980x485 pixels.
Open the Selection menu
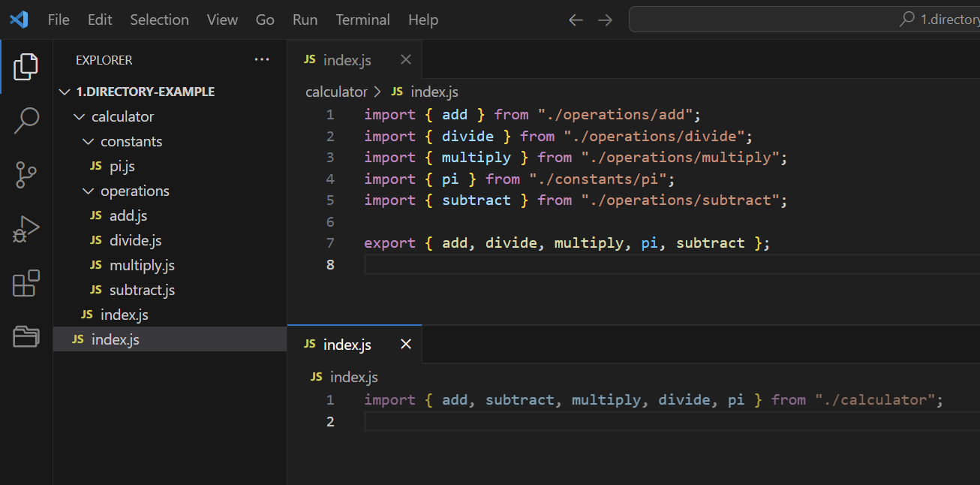[x=160, y=20]
